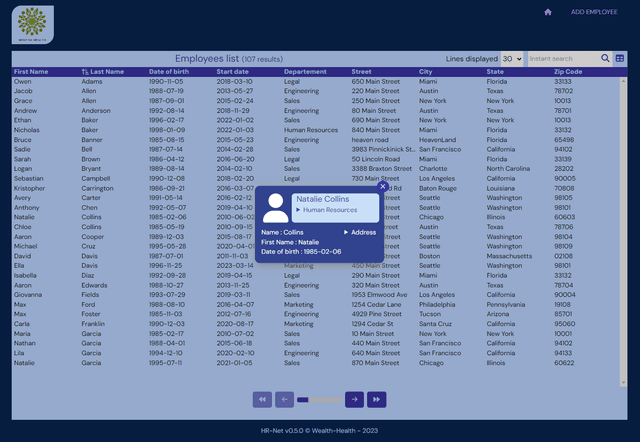Click last name Anderson
Screen dimensions: 640x442
click(96, 111)
